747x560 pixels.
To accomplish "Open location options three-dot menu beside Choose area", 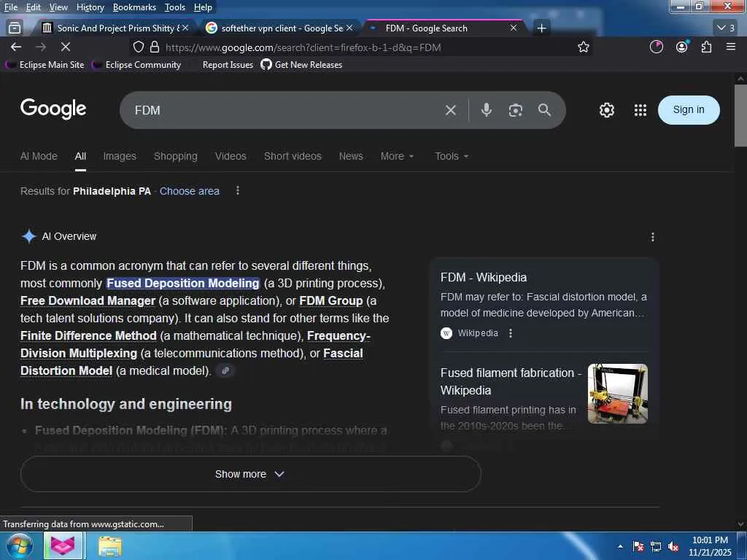I will pos(238,190).
